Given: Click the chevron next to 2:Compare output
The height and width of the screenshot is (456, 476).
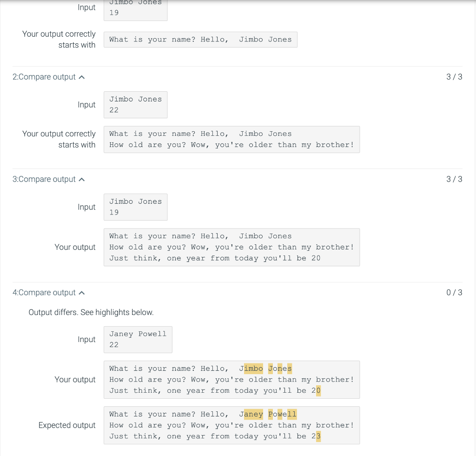Looking at the screenshot, I should coord(82,77).
